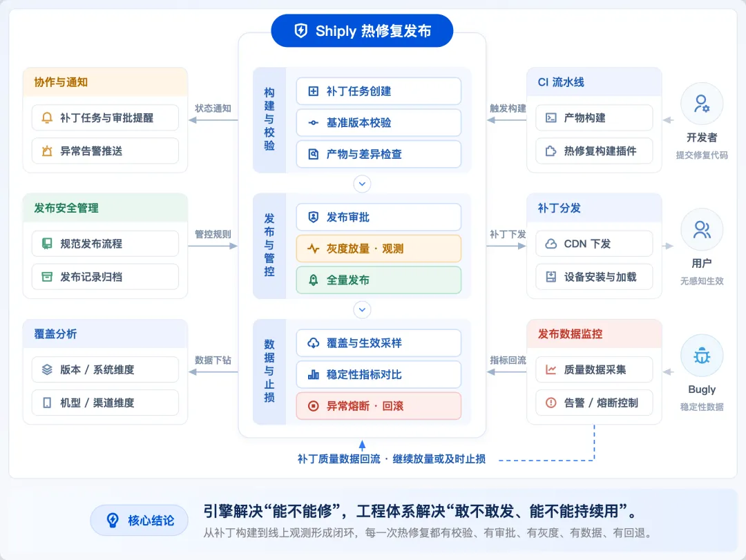Click the warning icon beside 告警 / 熔断控制
Image resolution: width=746 pixels, height=560 pixels.
[x=551, y=403]
